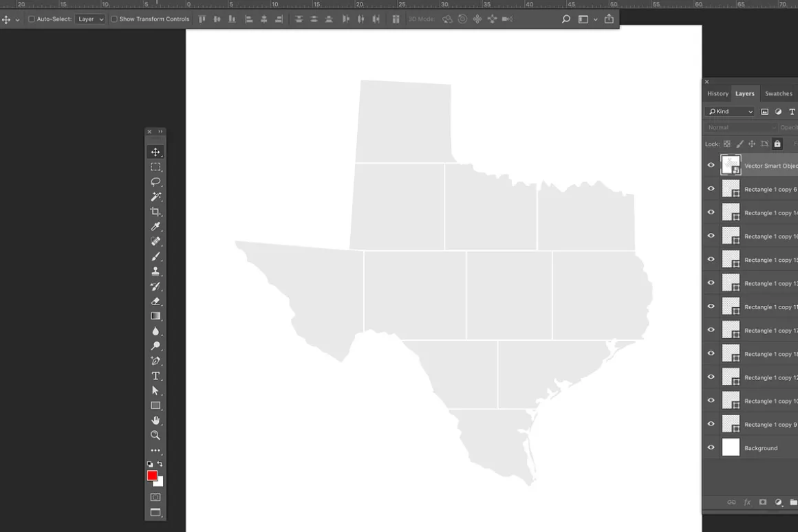
Task: Select the Eraser tool
Action: point(155,301)
